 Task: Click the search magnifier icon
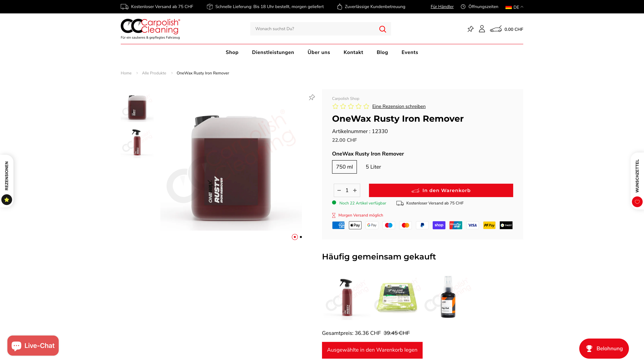click(383, 29)
